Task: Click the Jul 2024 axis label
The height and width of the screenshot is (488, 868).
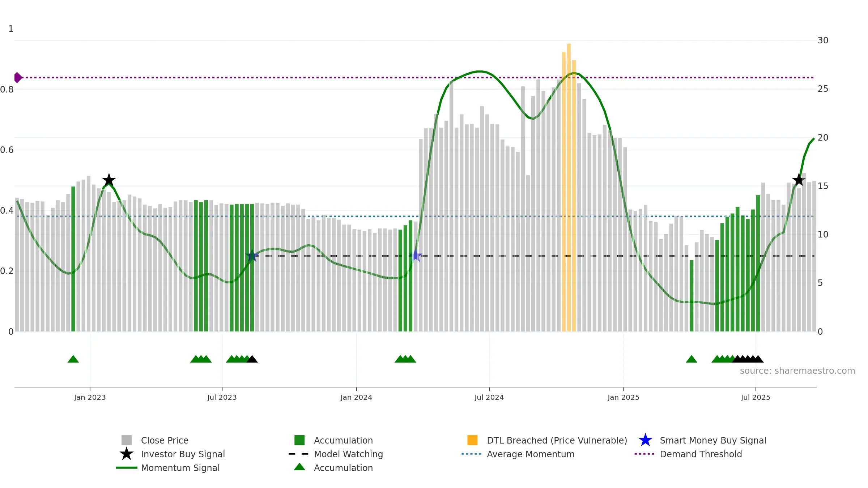Action: coord(489,398)
